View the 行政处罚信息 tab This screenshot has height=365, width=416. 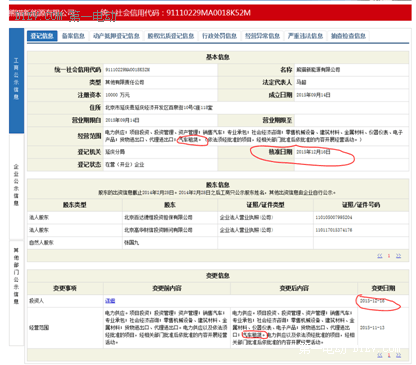[x=220, y=36]
